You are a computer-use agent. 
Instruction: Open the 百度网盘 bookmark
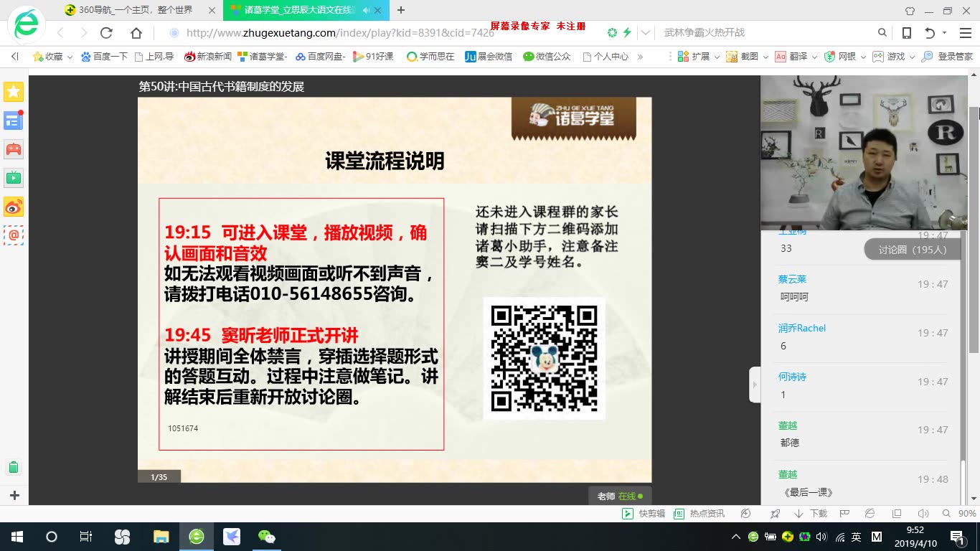[x=321, y=56]
